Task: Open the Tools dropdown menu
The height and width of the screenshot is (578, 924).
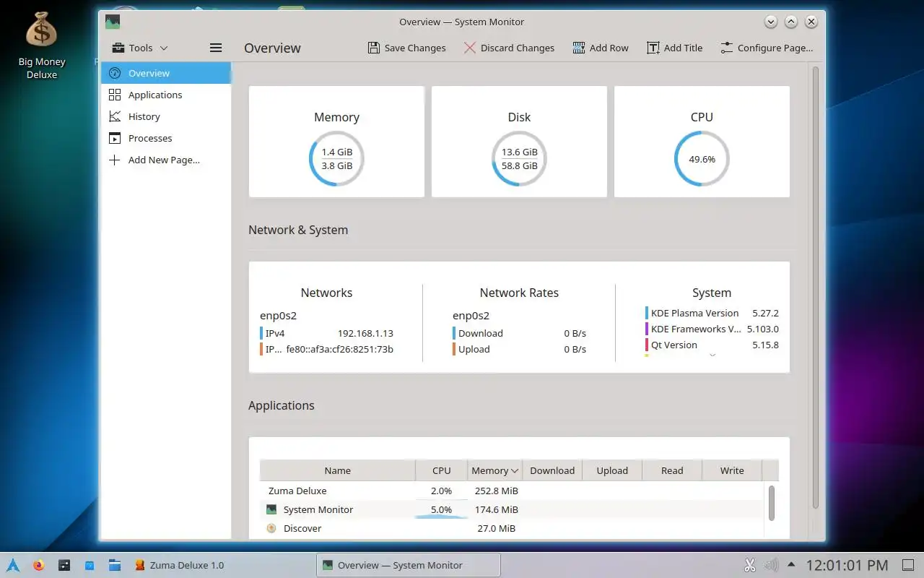Action: 141,48
